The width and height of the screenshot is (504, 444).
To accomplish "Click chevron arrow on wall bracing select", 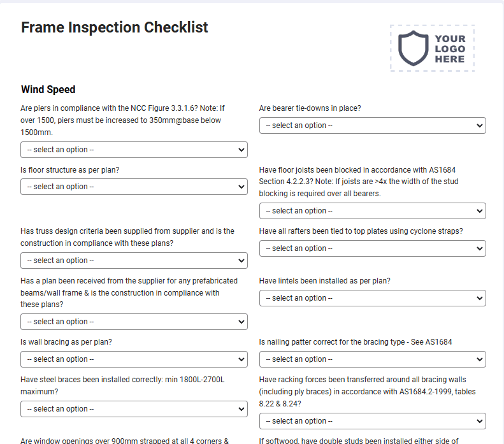I will [x=241, y=359].
